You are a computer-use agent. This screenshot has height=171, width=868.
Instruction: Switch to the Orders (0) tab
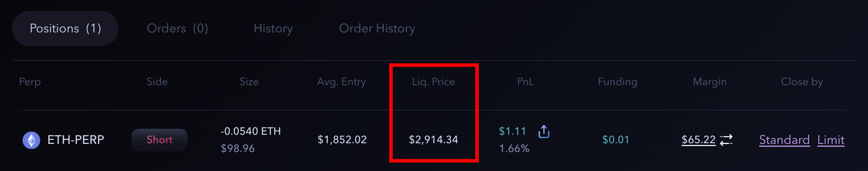pyautogui.click(x=177, y=29)
